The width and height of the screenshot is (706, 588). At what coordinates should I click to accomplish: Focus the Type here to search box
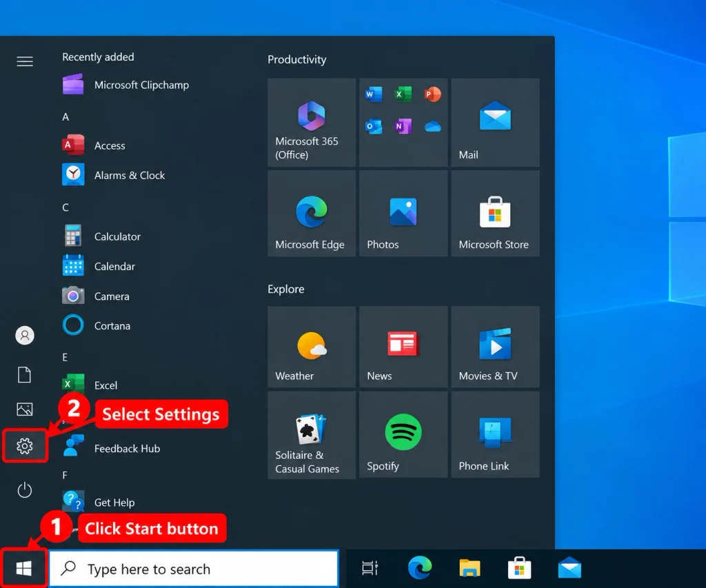[x=194, y=569]
